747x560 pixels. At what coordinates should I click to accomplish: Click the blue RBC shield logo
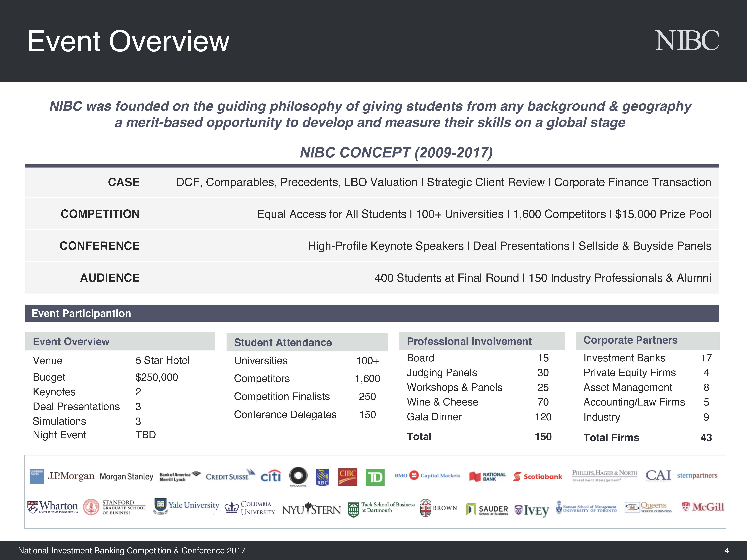point(322,477)
